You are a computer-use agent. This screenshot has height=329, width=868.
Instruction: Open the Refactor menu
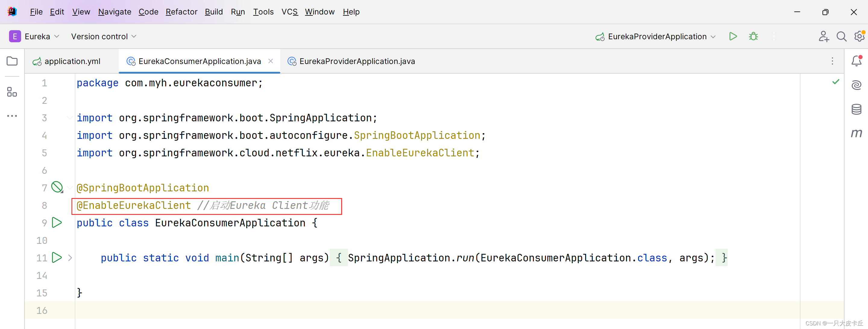pos(181,12)
